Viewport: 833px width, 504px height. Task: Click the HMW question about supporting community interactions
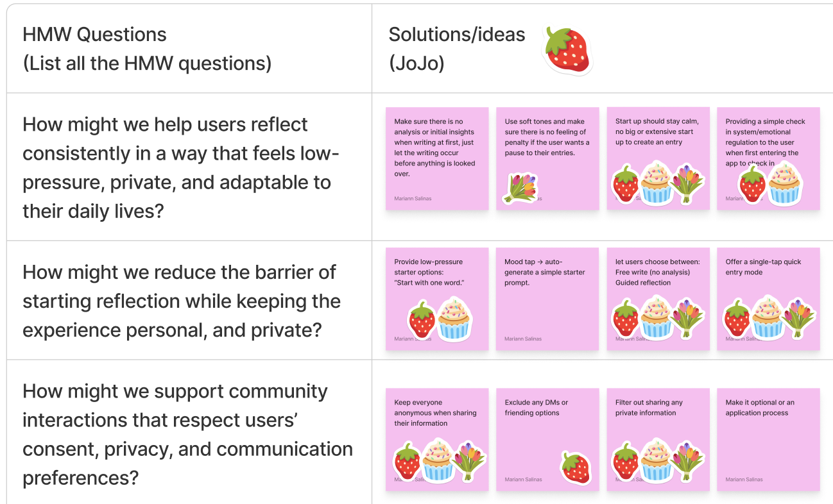[187, 435]
